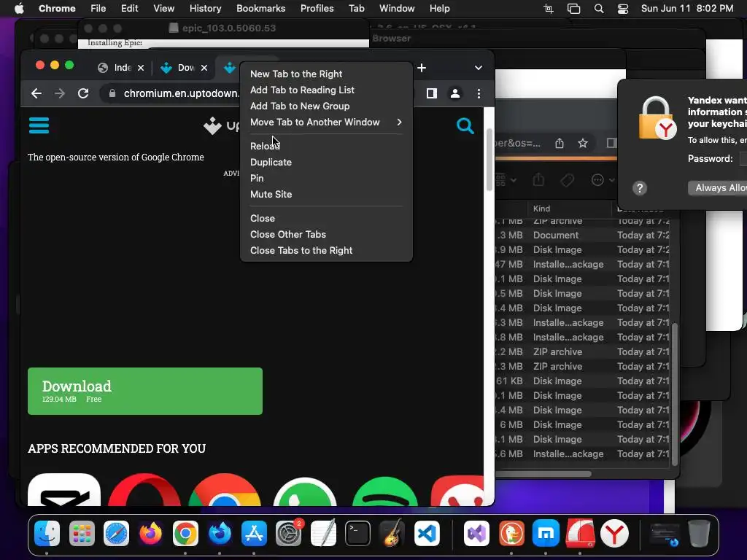This screenshot has height=560, width=747.
Task: Close the 'Inde' tab with its X
Action: pos(141,68)
